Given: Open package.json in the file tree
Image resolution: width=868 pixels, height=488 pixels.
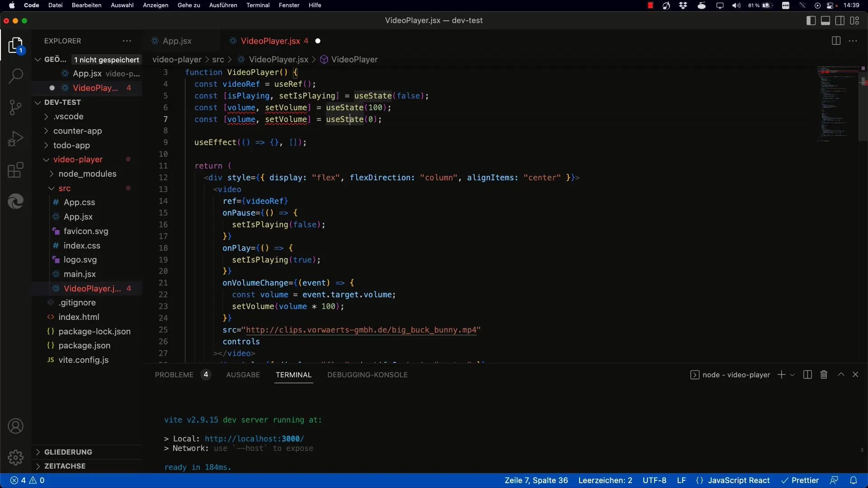Looking at the screenshot, I should [84, 346].
